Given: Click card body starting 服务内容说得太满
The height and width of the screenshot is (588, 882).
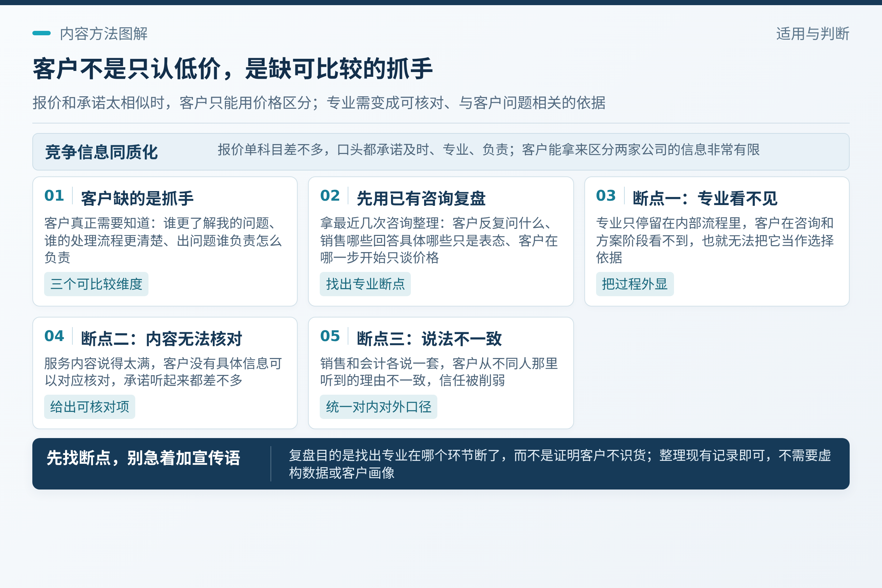Looking at the screenshot, I should coord(163,372).
